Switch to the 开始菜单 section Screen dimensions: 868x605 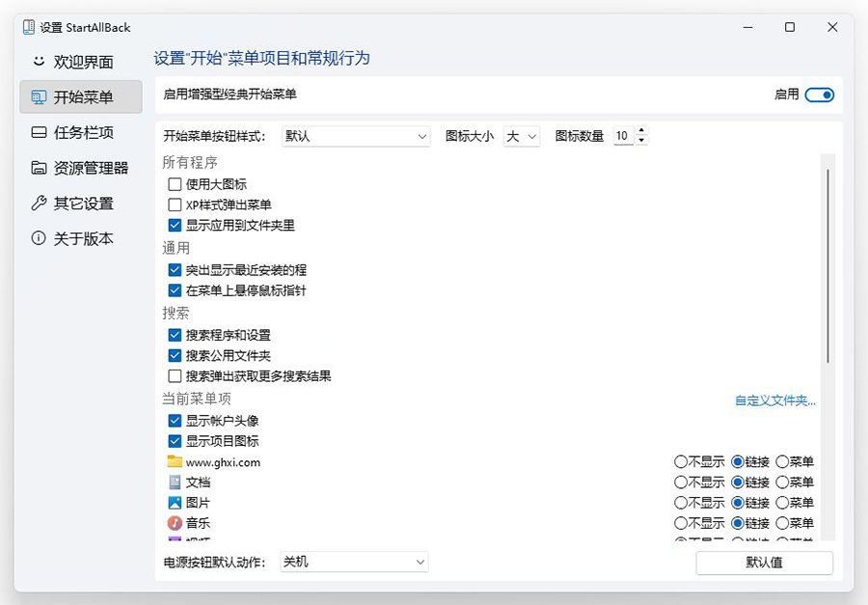81,96
